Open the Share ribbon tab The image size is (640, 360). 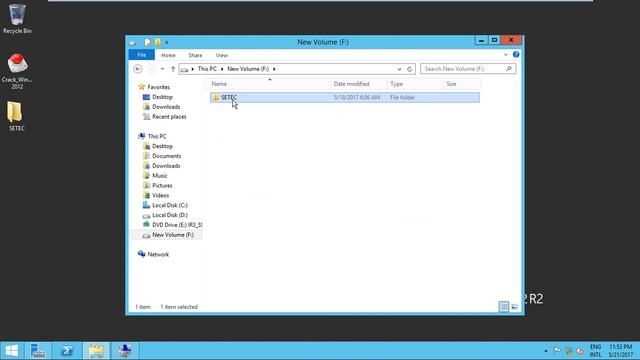coord(195,55)
